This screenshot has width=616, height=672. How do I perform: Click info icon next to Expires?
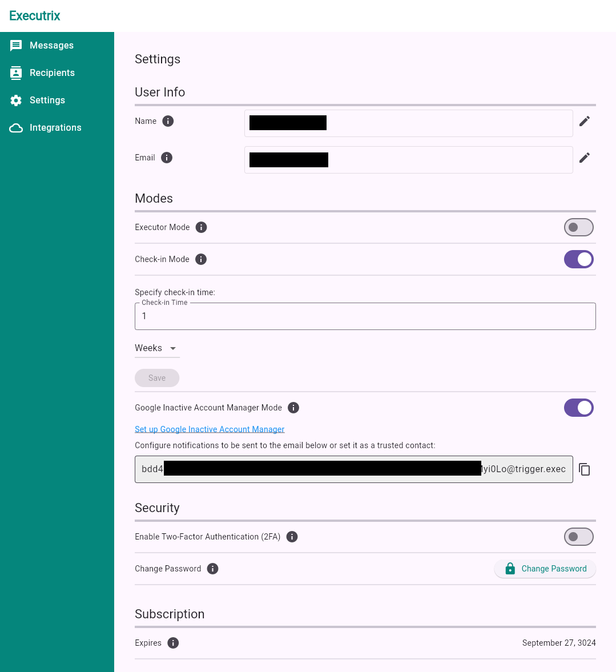pyautogui.click(x=173, y=643)
